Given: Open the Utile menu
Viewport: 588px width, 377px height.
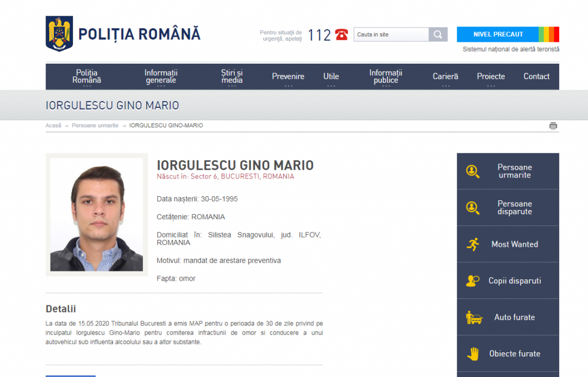Looking at the screenshot, I should click(331, 76).
